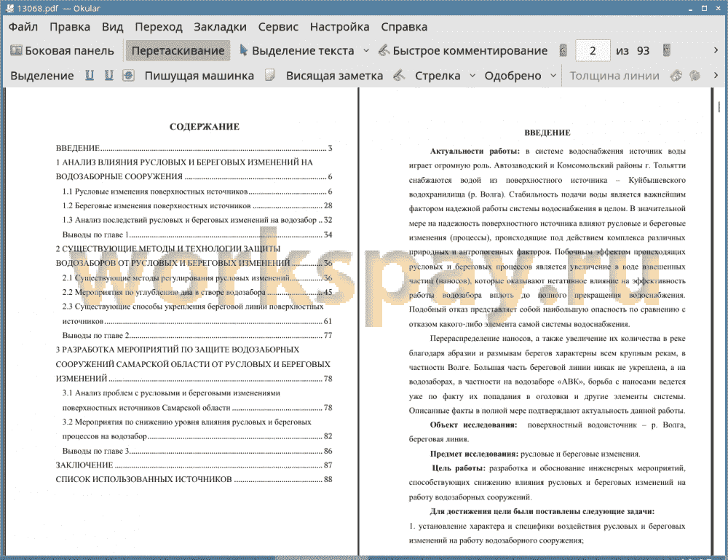Click contents entry Выводы по главе 1
The image size is (728, 560).
click(197, 234)
